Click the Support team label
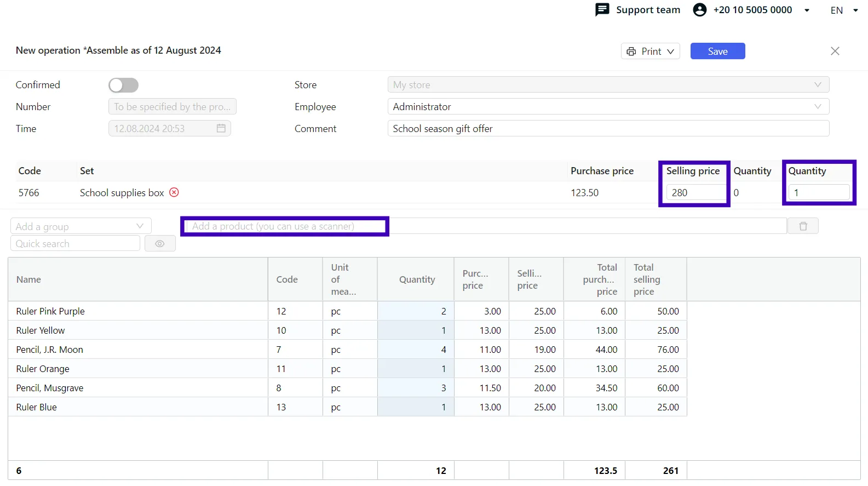868x486 pixels. [x=648, y=10]
